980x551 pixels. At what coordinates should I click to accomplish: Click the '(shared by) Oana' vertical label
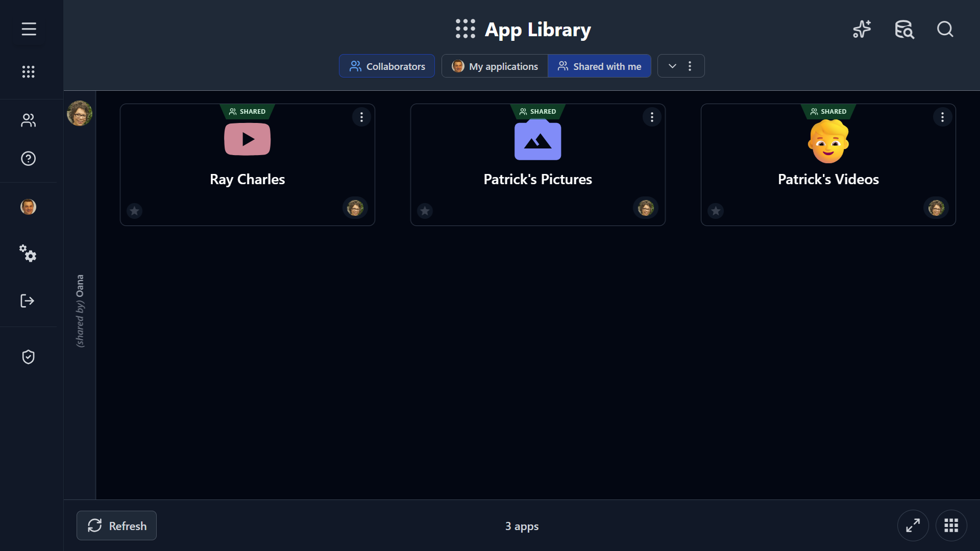click(80, 311)
